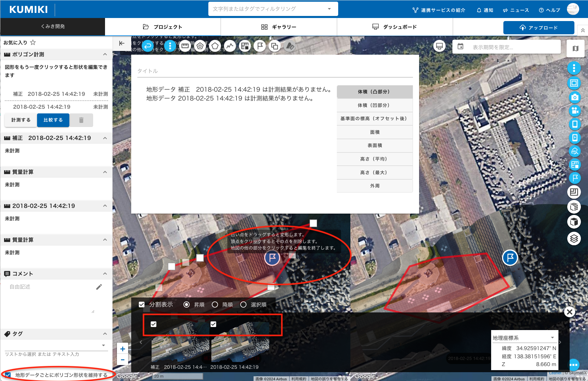Collapse the left panel with arrow icon

click(121, 43)
